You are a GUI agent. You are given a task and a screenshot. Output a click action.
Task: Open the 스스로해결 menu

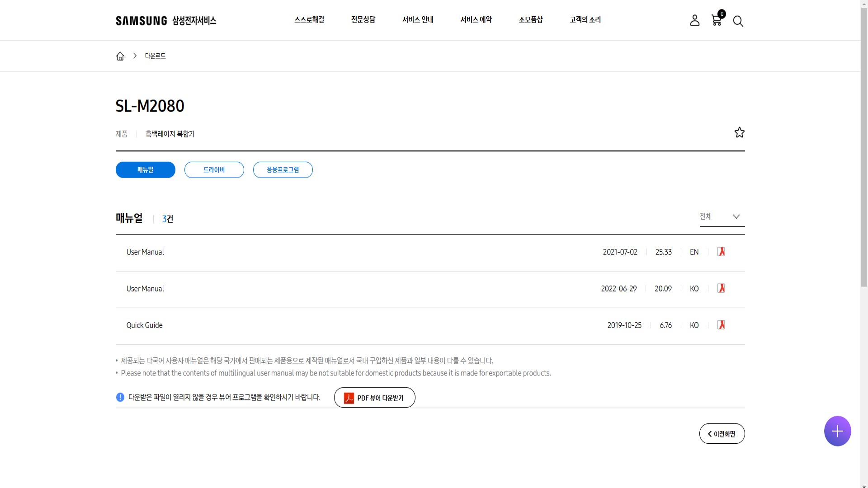click(x=309, y=19)
